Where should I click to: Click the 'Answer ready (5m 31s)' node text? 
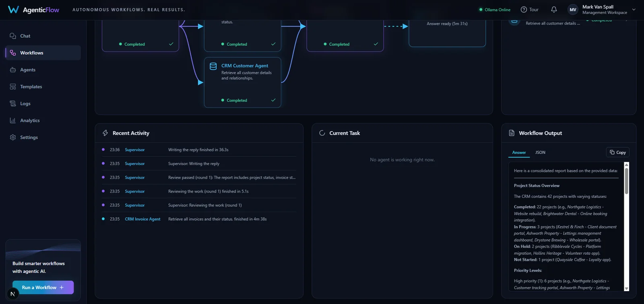(447, 24)
